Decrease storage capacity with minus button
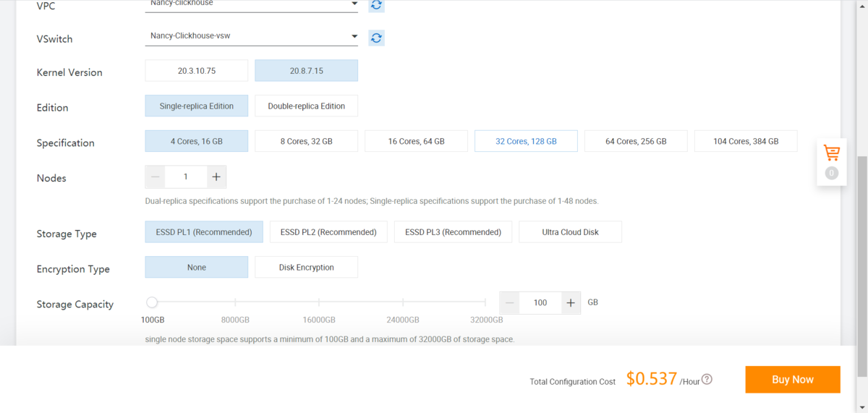This screenshot has width=868, height=413. point(510,303)
